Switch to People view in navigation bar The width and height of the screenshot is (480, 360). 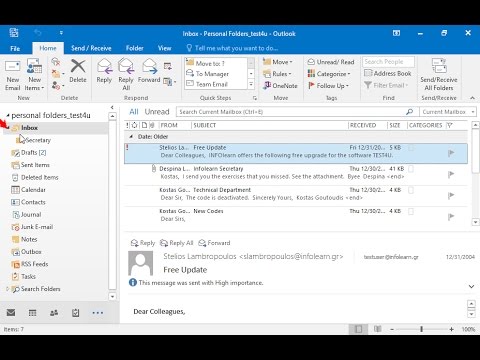pyautogui.click(x=54, y=313)
